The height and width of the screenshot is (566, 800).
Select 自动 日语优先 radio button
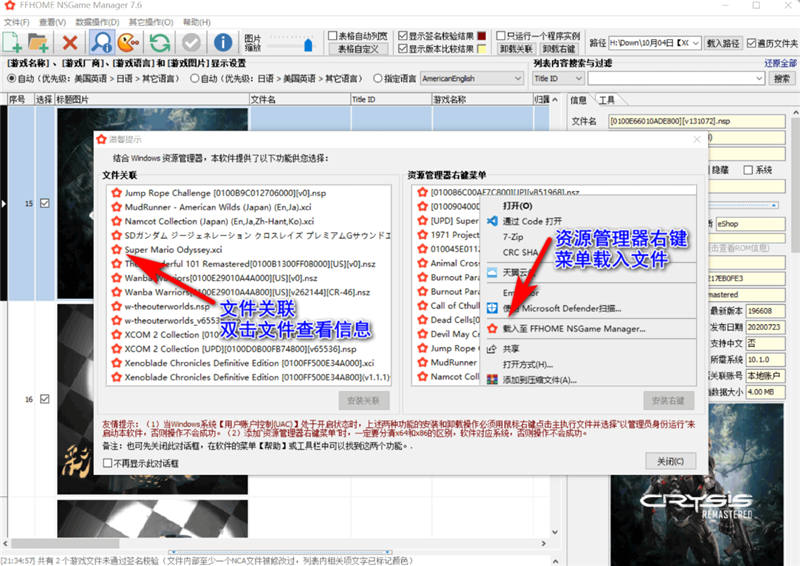194,79
